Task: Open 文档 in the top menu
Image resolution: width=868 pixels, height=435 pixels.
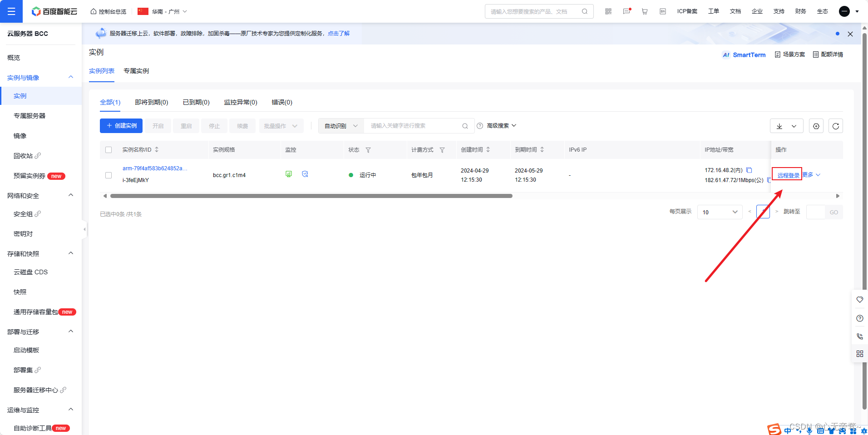Action: click(735, 11)
